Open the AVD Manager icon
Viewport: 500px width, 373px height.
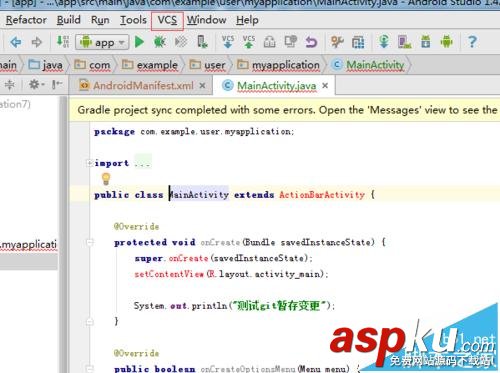(404, 42)
